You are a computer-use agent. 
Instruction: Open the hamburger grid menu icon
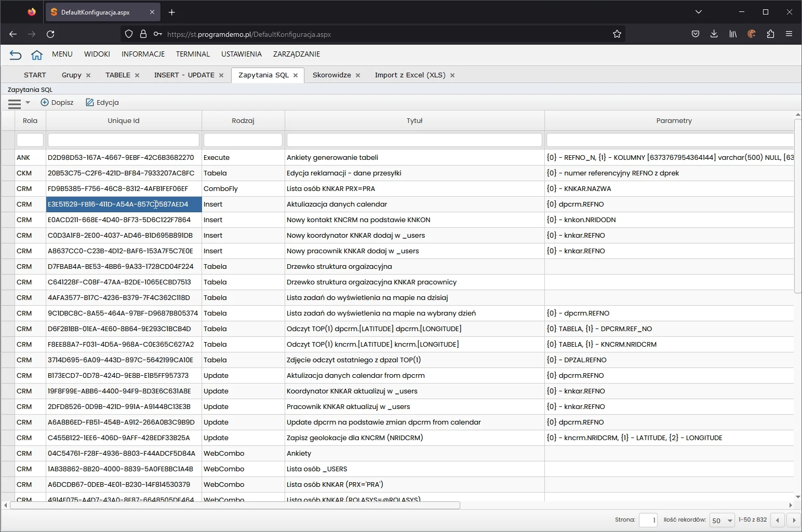(x=15, y=103)
